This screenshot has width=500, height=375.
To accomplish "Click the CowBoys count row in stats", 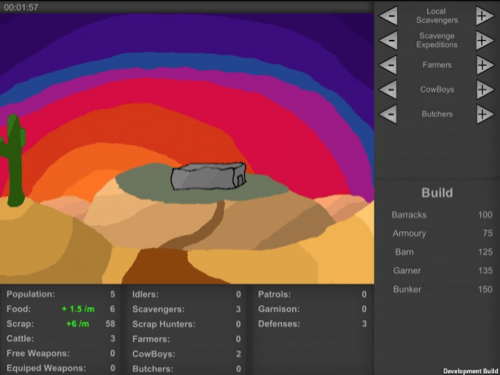I will [x=187, y=354].
